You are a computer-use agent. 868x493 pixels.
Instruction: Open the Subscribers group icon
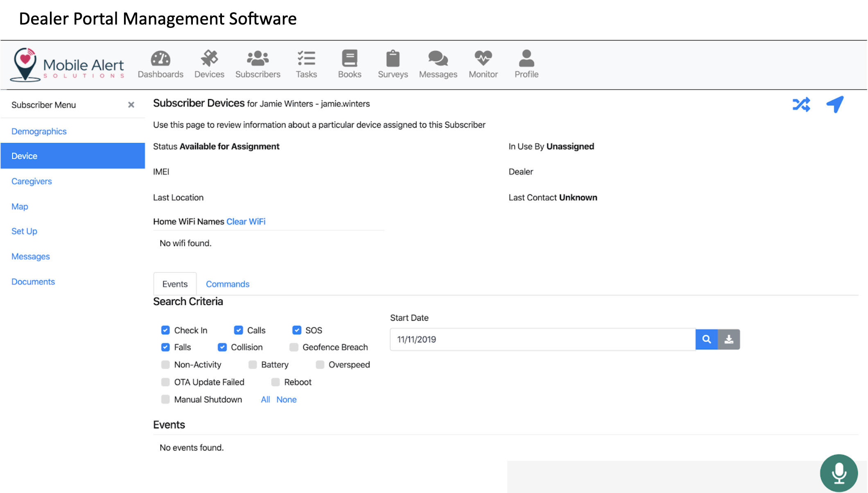pyautogui.click(x=258, y=59)
